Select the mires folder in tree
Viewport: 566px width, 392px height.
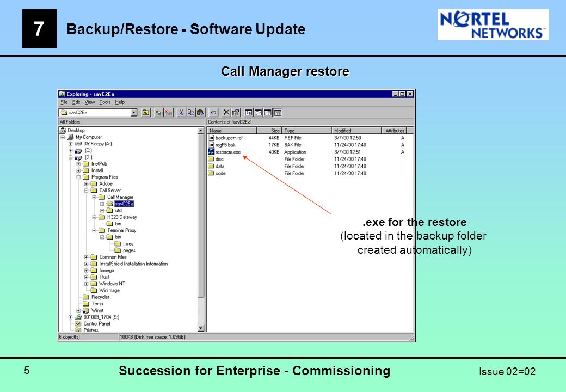point(128,244)
